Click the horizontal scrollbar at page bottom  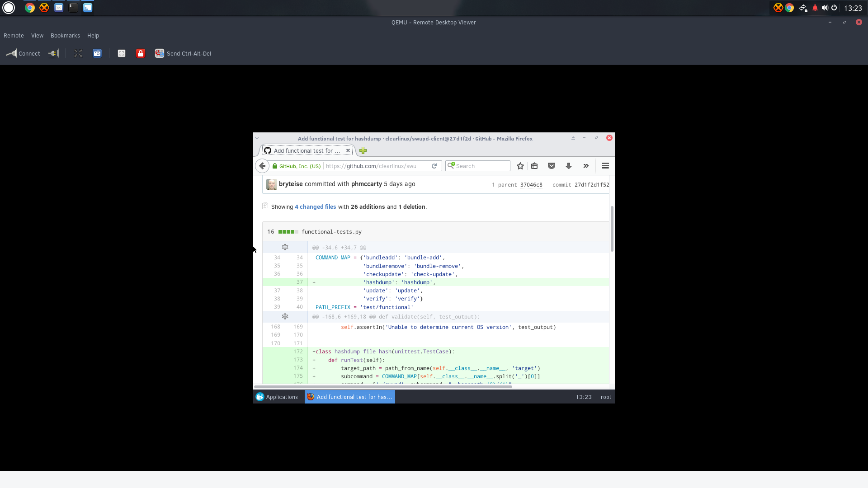coord(383,387)
